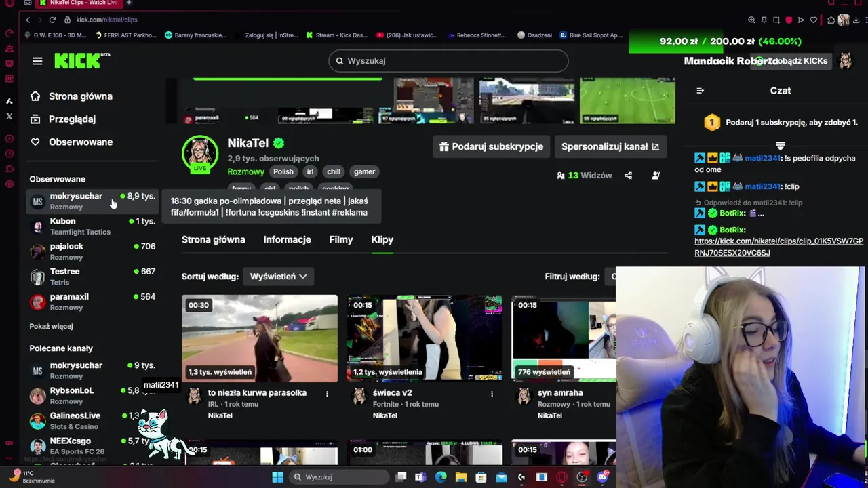This screenshot has height=488, width=868.
Task: Click the NikaTel live avatar
Action: pos(200,154)
